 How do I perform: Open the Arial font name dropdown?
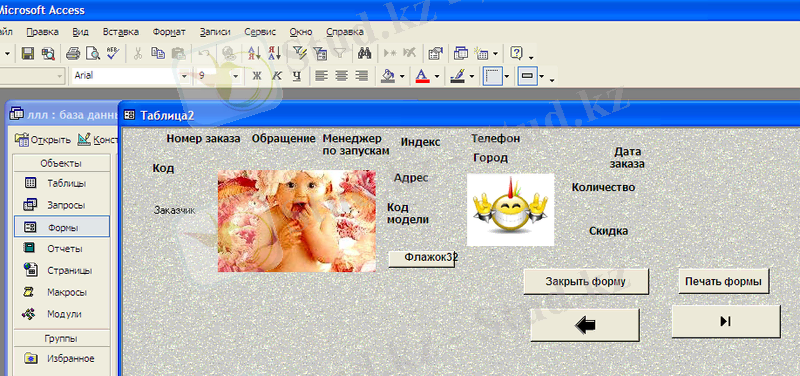point(184,77)
